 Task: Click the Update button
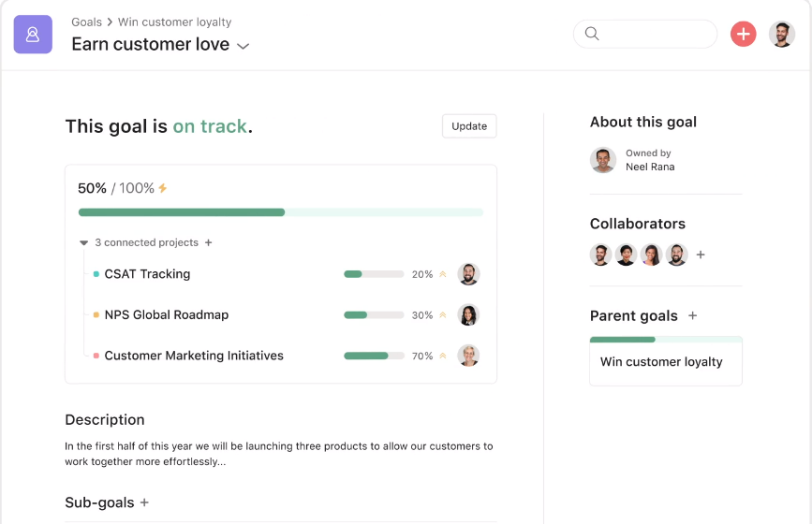pyautogui.click(x=469, y=126)
